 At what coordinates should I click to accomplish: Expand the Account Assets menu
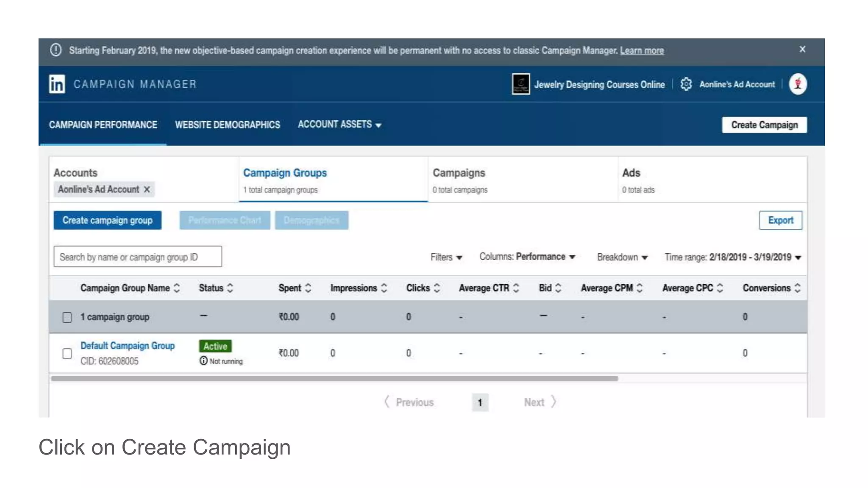[x=339, y=125]
